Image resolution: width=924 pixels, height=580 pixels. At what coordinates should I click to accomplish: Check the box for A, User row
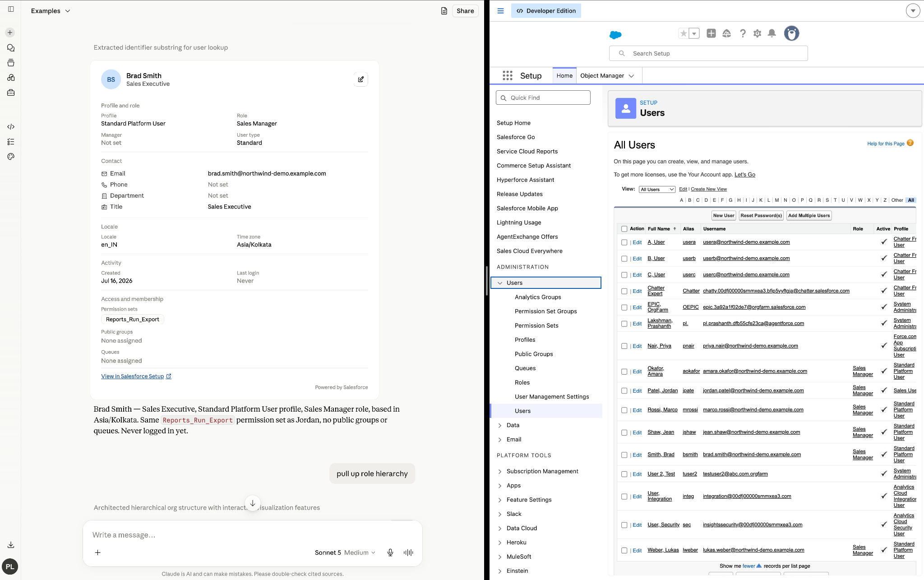[624, 242]
